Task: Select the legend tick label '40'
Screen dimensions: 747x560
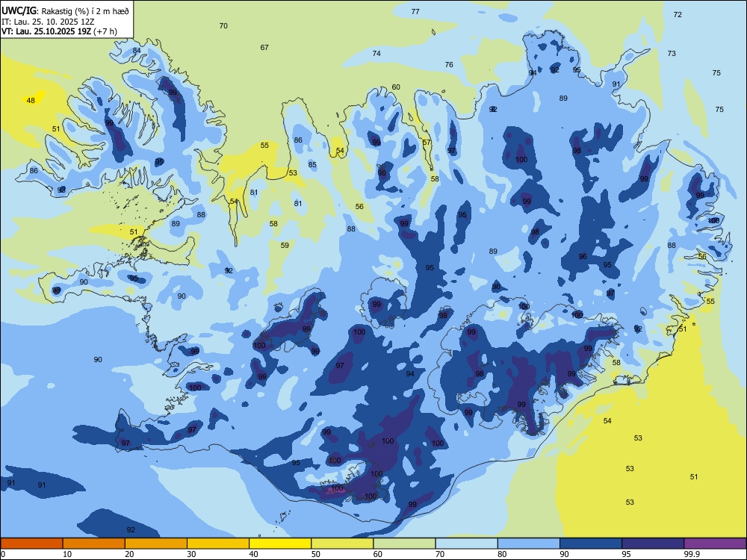Action: click(254, 554)
